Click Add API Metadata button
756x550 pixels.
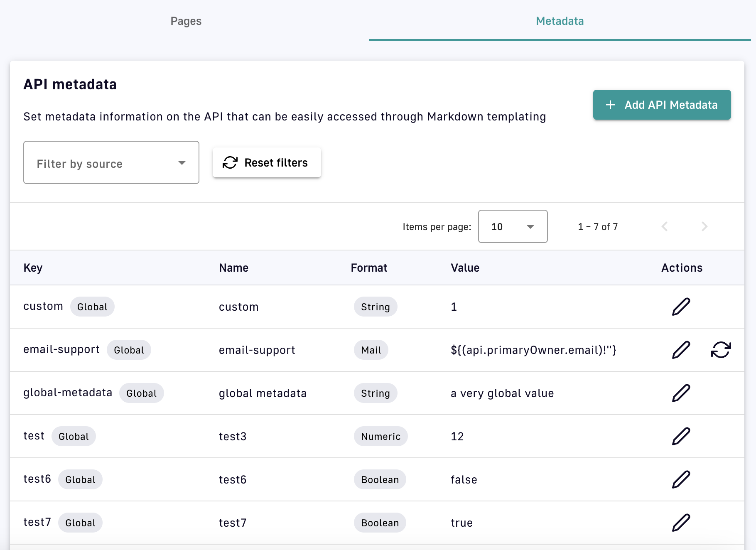662,105
